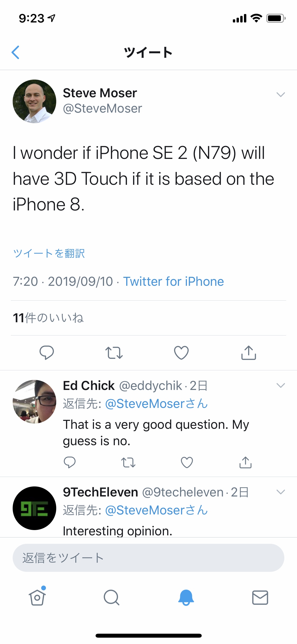
Task: Open the Search tab
Action: tap(111, 597)
